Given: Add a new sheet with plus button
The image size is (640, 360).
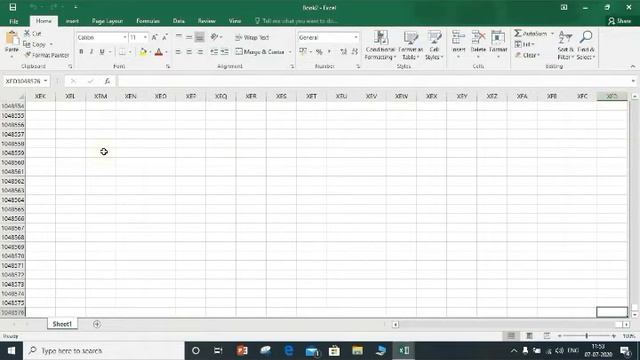Looking at the screenshot, I should 97,324.
